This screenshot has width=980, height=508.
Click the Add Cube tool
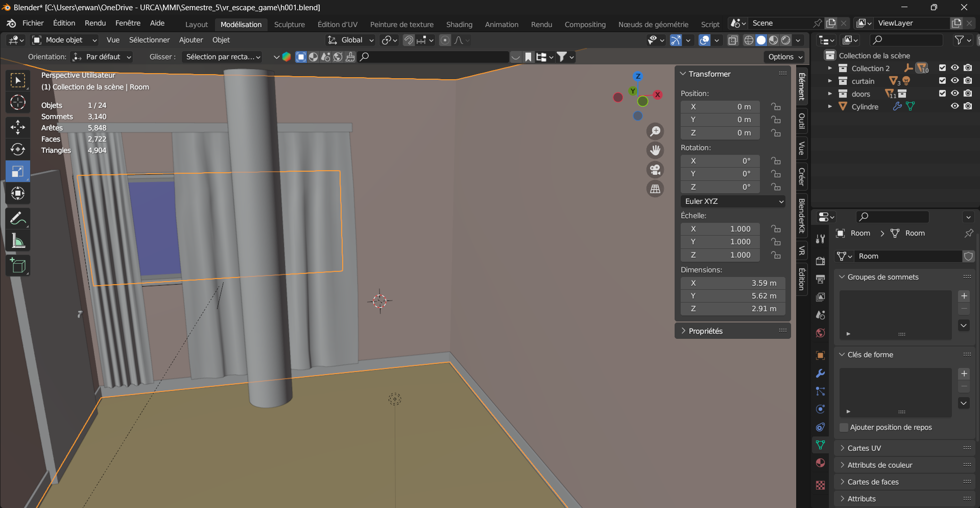[18, 266]
